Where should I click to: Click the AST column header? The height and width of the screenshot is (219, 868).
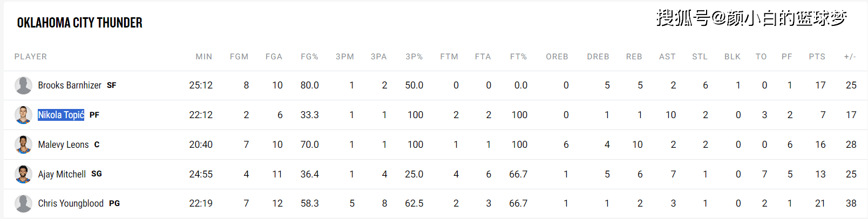667,57
